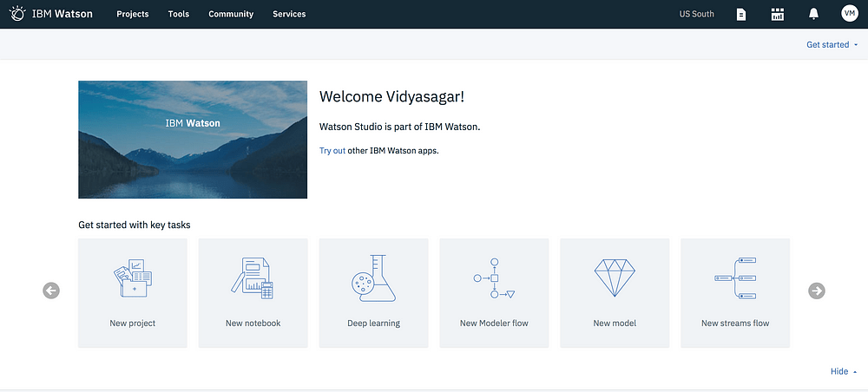Click the New notebook icon

(253, 278)
